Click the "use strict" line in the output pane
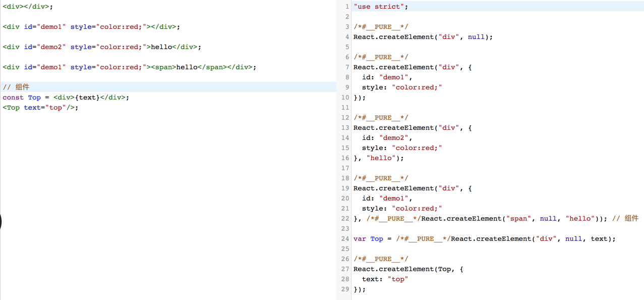This screenshot has height=300, width=644. 381,7
